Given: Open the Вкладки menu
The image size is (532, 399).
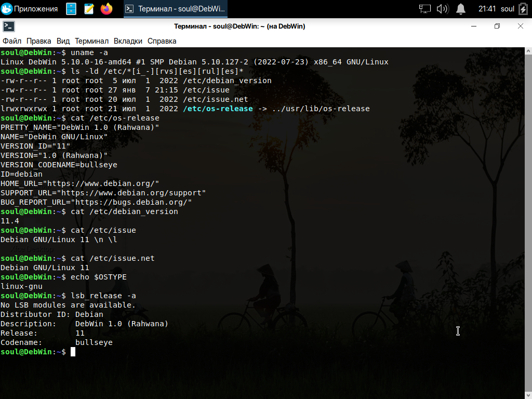Looking at the screenshot, I should (x=128, y=41).
